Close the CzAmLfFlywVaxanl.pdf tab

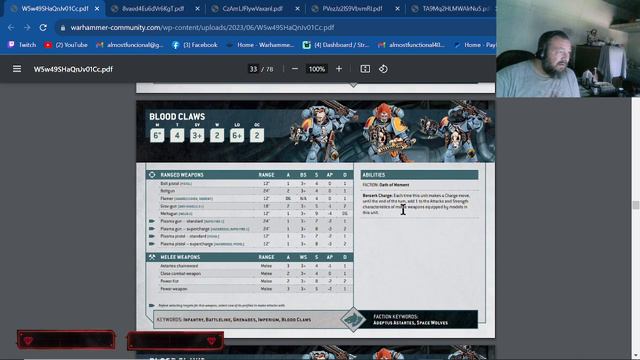[297, 9]
